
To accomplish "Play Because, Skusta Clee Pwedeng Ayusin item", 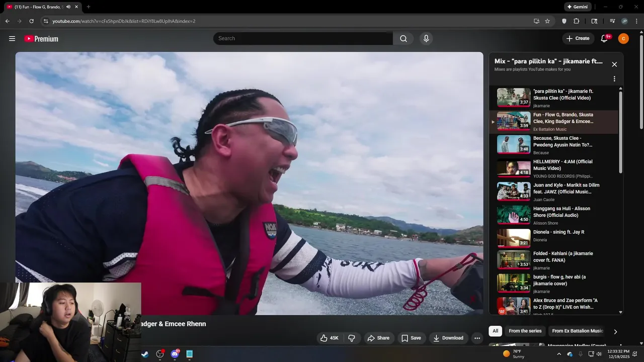I will [553, 145].
